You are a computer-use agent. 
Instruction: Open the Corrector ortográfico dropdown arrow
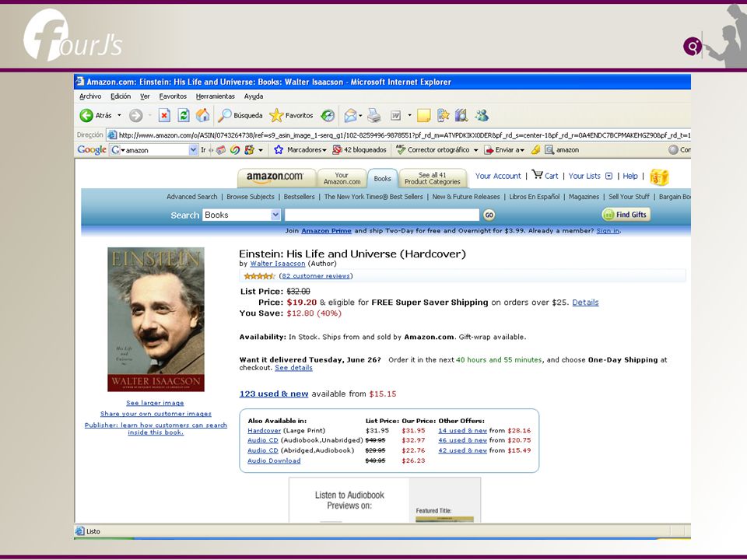(475, 150)
